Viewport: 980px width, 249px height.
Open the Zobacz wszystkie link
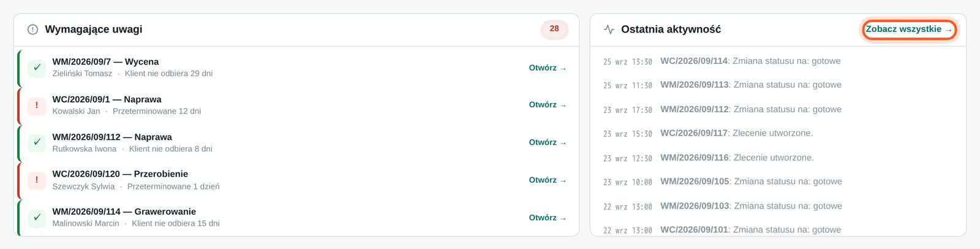(x=909, y=29)
